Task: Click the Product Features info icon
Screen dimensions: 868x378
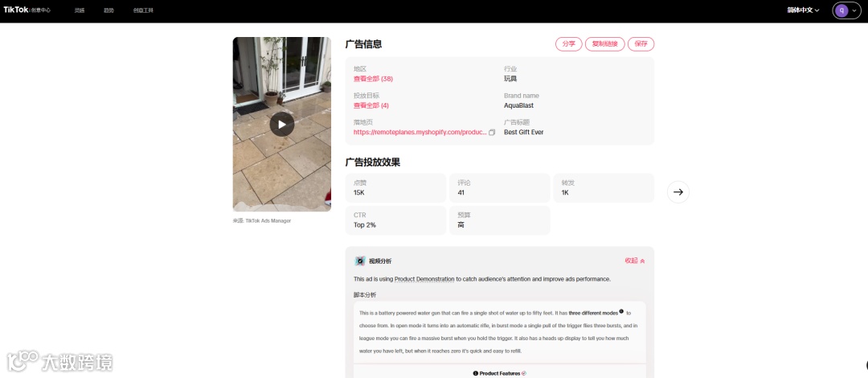Action: pos(476,373)
